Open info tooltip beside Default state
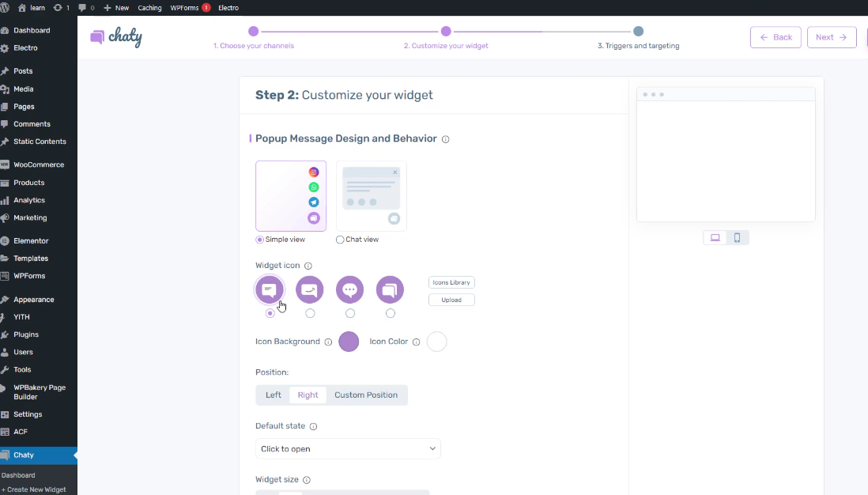The image size is (868, 495). click(x=313, y=426)
